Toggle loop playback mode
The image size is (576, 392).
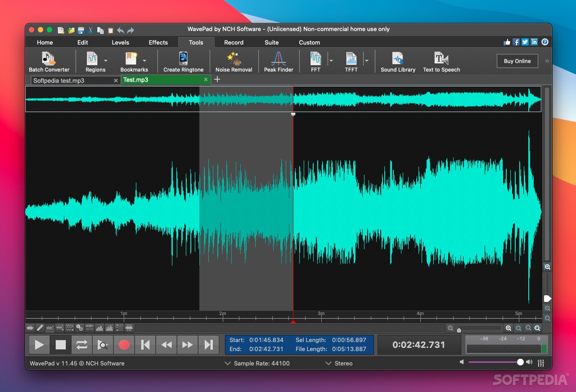pos(81,345)
